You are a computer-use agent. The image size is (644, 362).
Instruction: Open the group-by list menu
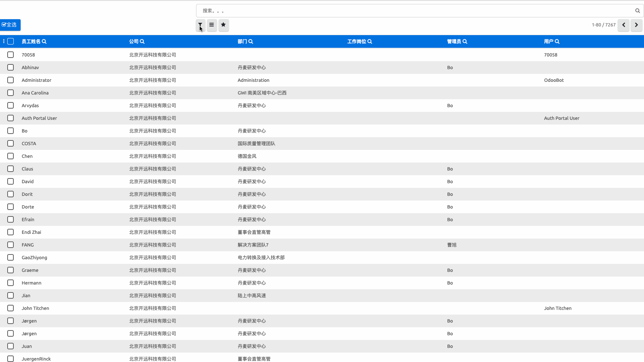(212, 25)
